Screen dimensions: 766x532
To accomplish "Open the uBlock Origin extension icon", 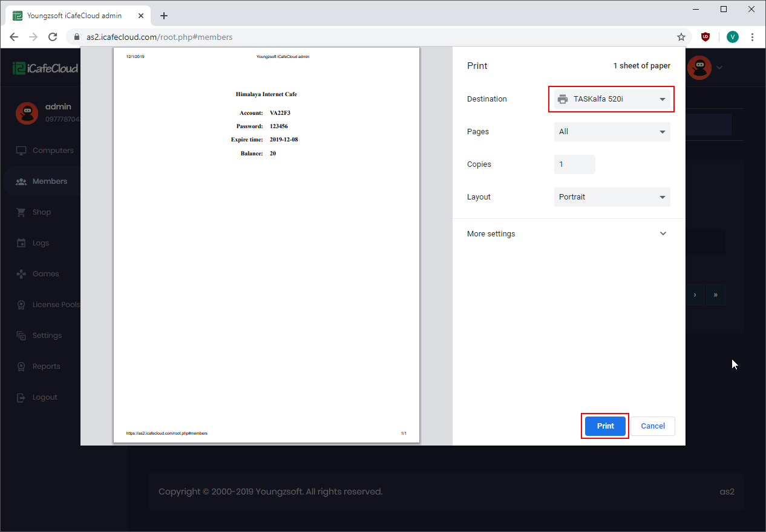I will (x=705, y=37).
